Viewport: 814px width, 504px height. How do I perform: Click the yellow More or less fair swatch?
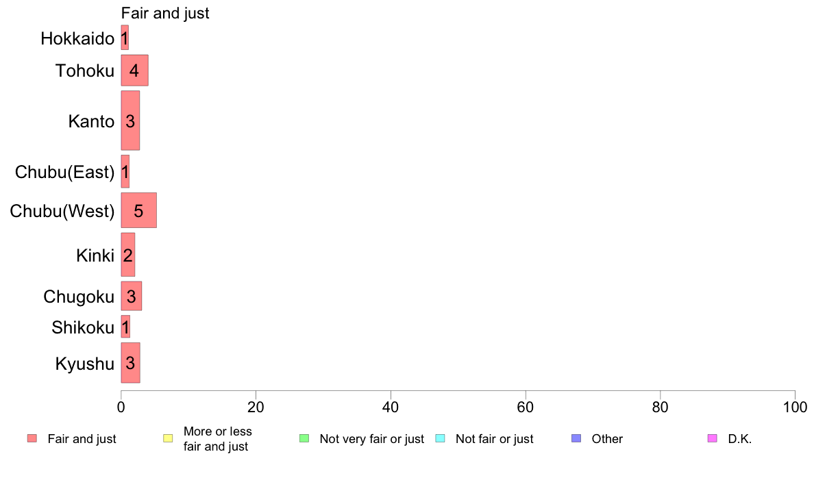(x=168, y=438)
